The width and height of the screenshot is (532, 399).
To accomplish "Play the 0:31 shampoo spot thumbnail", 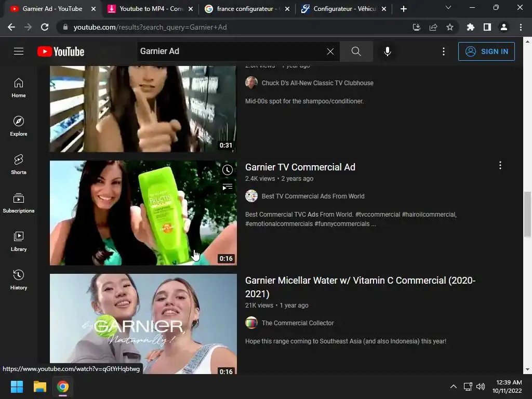I will pos(143,109).
